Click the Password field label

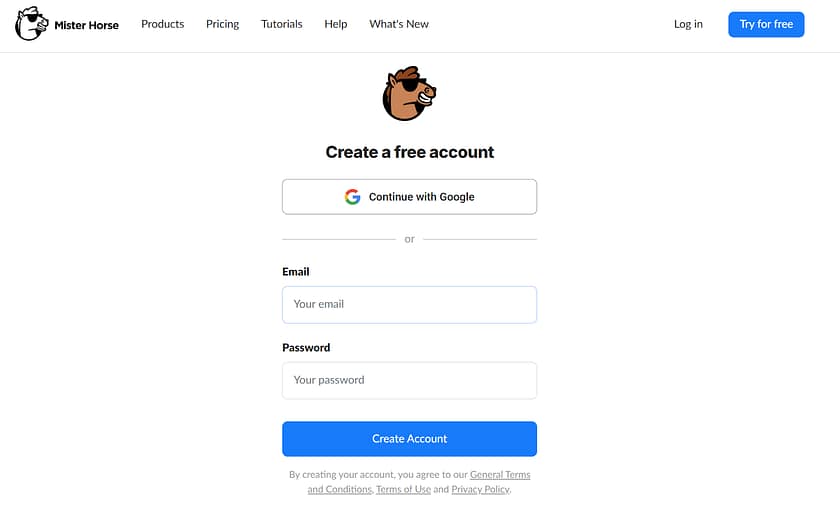click(x=306, y=348)
